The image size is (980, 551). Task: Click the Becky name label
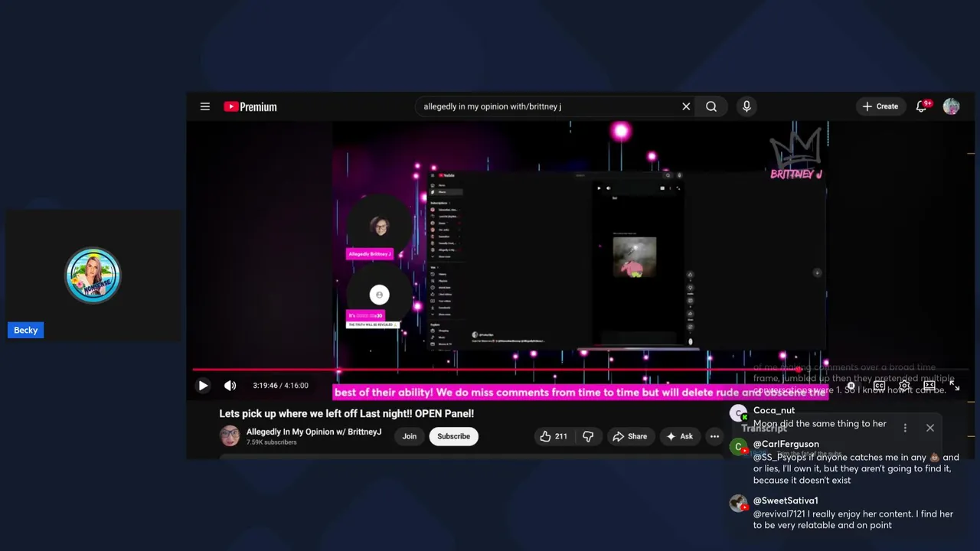pyautogui.click(x=25, y=330)
